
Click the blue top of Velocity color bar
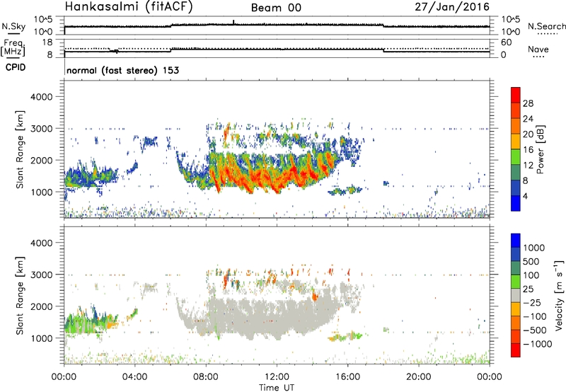click(x=516, y=241)
